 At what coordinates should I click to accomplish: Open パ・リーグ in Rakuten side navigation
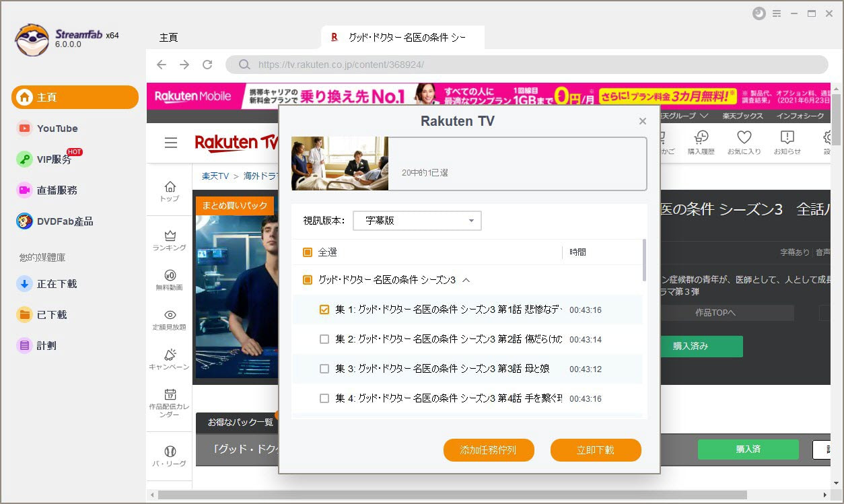(170, 456)
